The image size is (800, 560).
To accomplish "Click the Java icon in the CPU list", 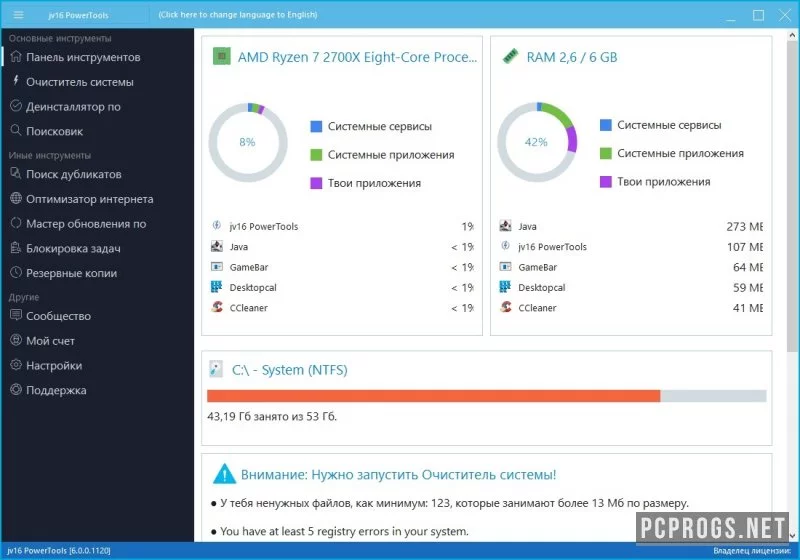I will point(217,246).
